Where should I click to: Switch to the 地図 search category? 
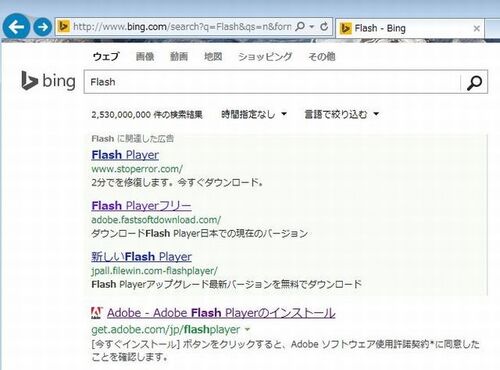pos(213,56)
